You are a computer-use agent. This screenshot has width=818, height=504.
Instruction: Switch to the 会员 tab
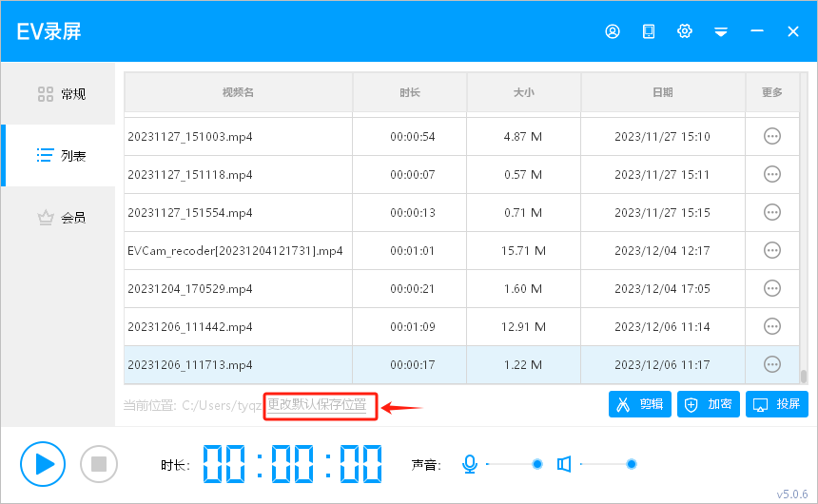point(61,218)
